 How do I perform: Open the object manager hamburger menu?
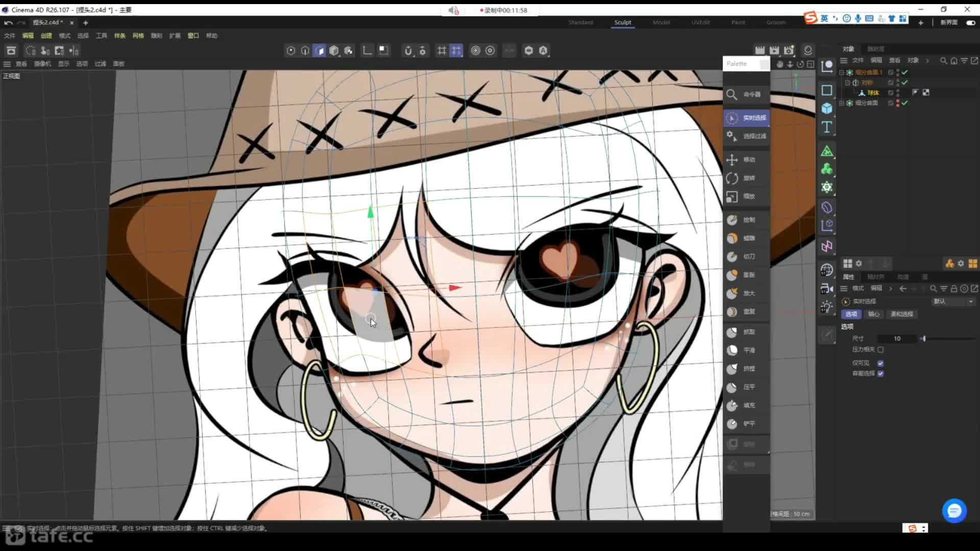click(x=844, y=61)
